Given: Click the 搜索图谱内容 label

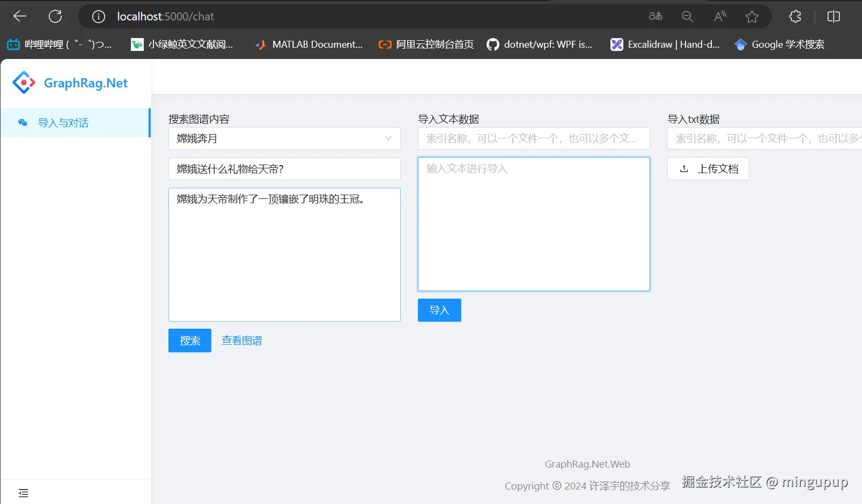Looking at the screenshot, I should pos(199,119).
